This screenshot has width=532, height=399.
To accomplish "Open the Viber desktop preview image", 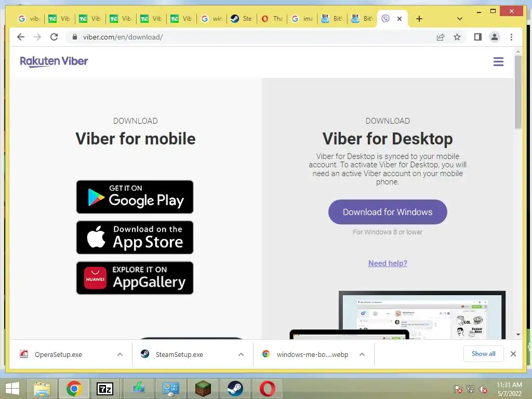I will pos(397,315).
